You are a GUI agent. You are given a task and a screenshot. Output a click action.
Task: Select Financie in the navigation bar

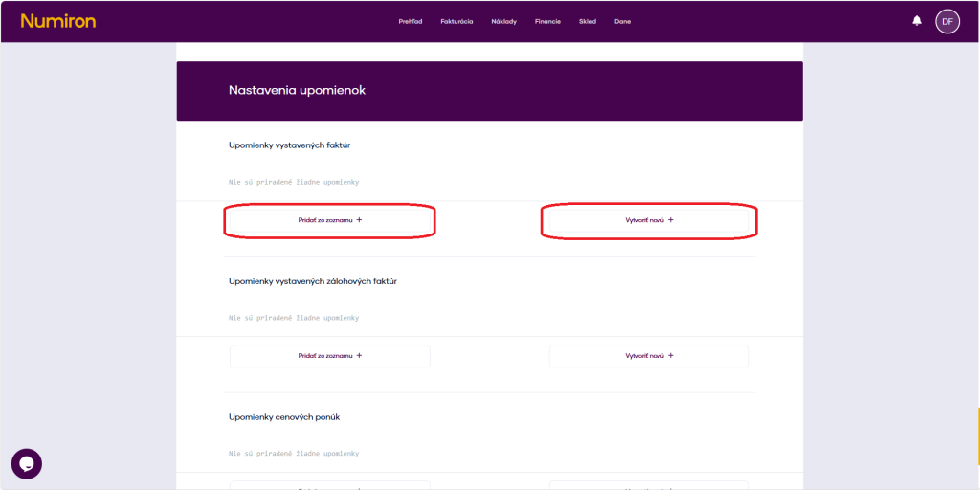(x=547, y=22)
